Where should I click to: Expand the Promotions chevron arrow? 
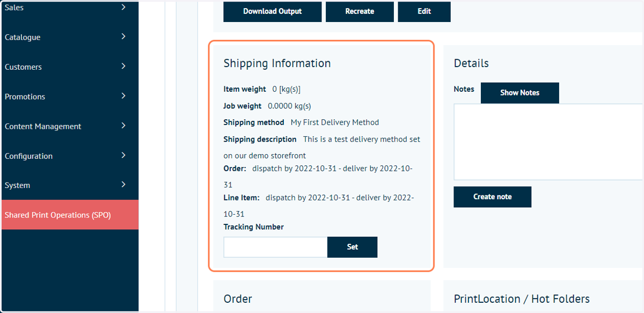click(123, 96)
